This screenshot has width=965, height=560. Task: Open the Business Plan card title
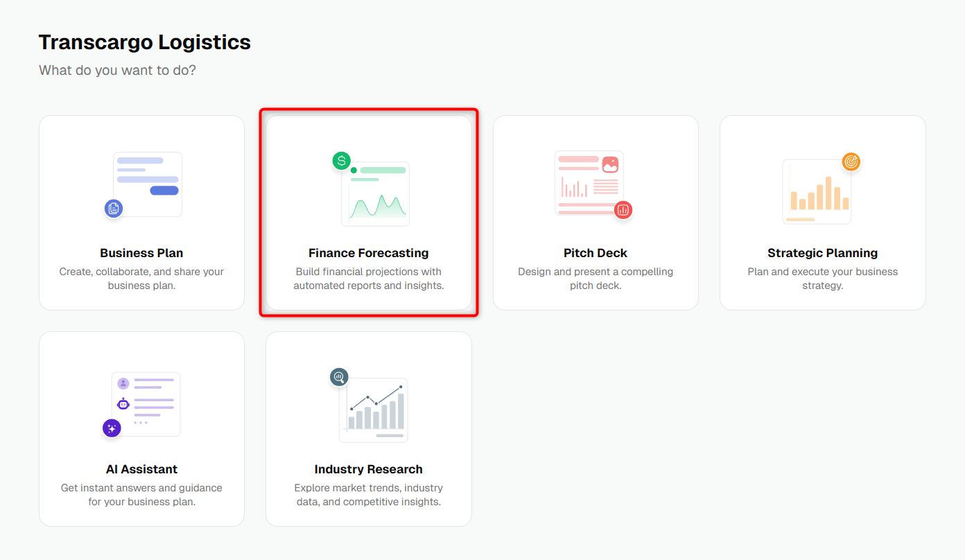tap(141, 253)
